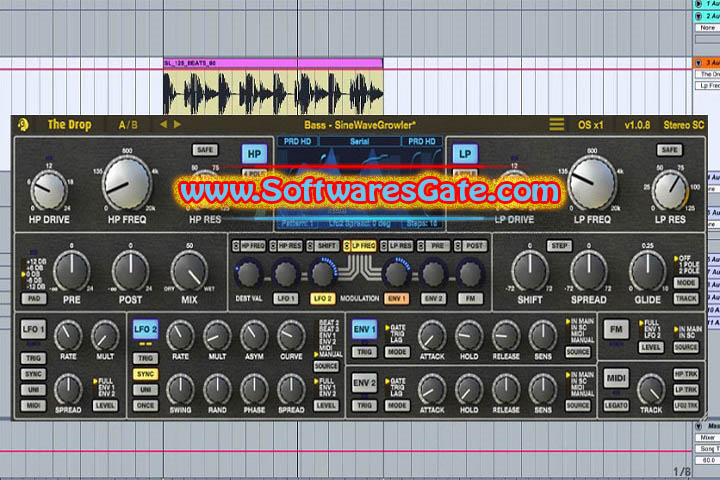Click the MIX dry/wet knob
Screen dimensions: 720x480
click(189, 271)
